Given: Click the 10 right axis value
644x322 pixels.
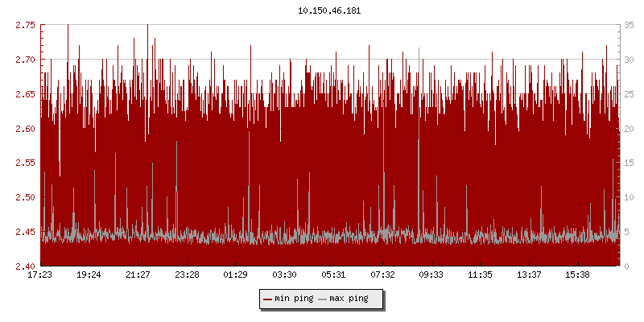Looking at the screenshot, I should point(629,197).
